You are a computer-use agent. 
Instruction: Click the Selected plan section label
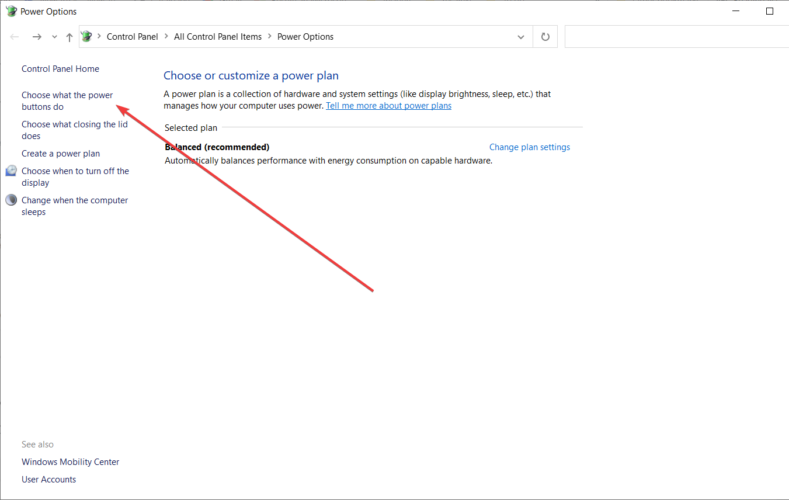click(191, 128)
